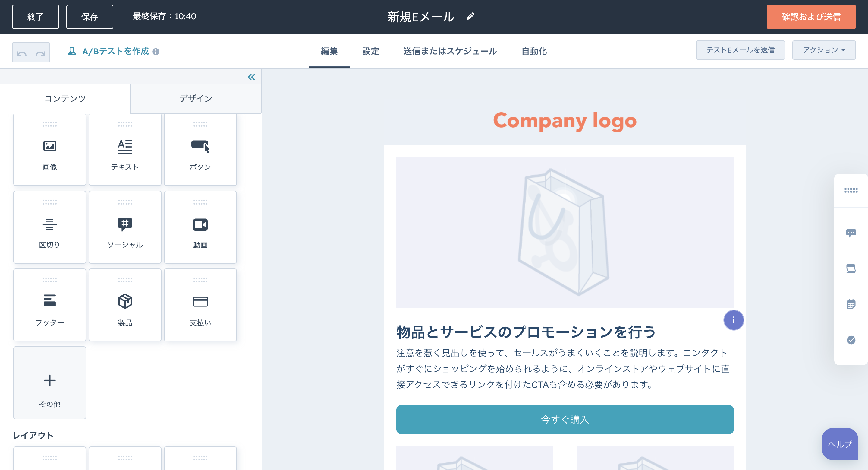Viewport: 868px width, 470px height.
Task: Click the 物品とサービスのプロモーションを行う heading
Action: 526,332
